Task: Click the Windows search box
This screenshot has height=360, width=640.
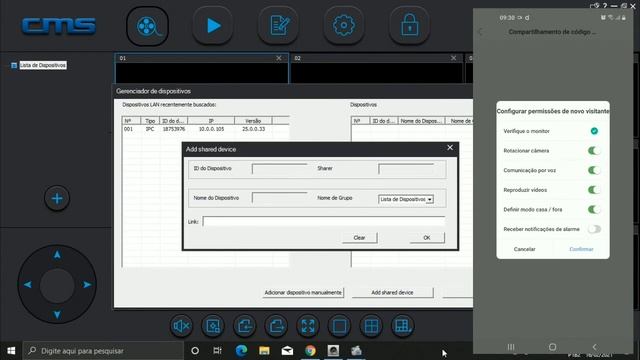Action: (x=103, y=351)
